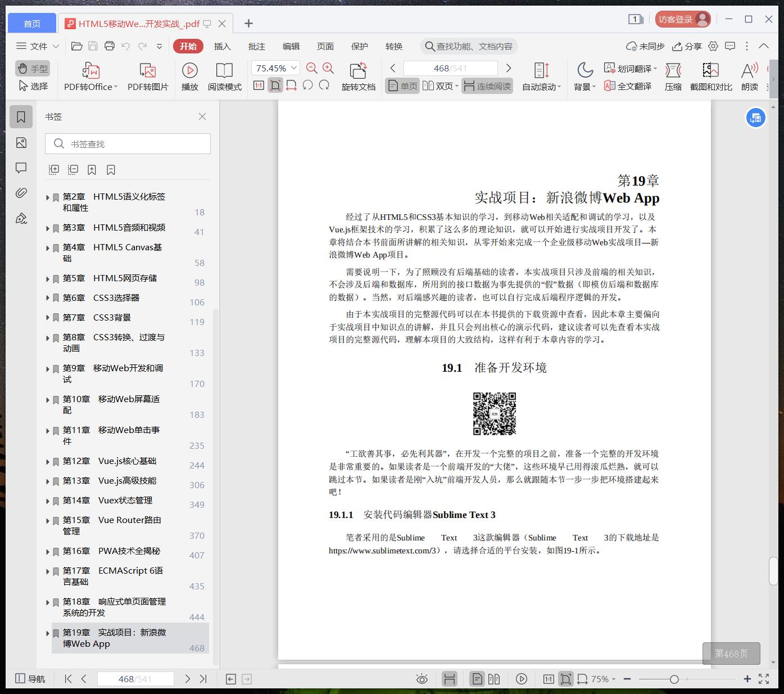Close the 书签 bookmark panel

click(x=202, y=116)
